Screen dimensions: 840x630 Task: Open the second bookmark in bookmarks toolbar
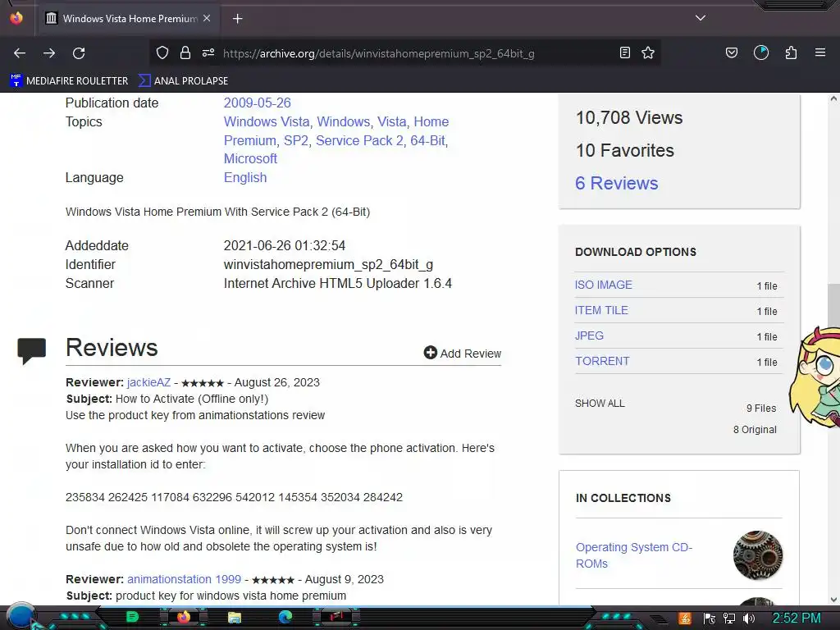183,81
